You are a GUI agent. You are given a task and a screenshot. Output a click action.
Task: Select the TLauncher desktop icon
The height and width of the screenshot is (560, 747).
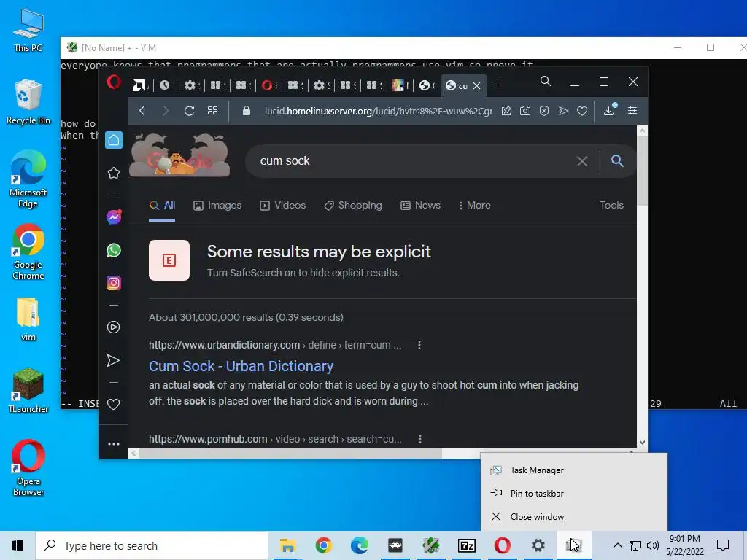point(28,391)
